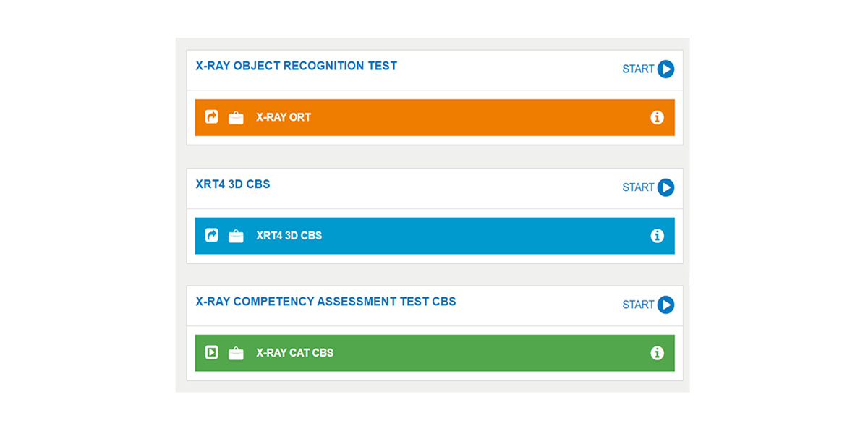
Task: Open the X-RAY OBJECT RECOGNITION TEST heading
Action: (x=296, y=66)
